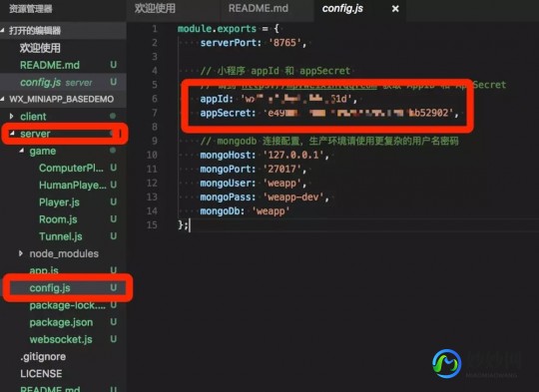
Task: Open Room.js from the game folder
Action: coord(58,219)
